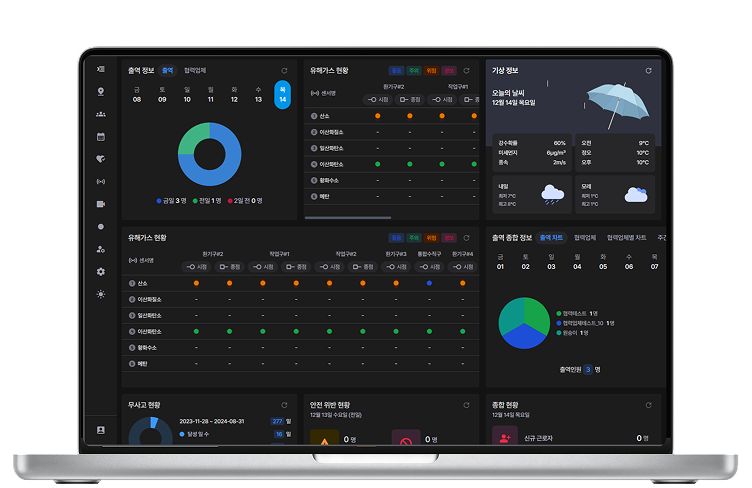This screenshot has height=488, width=752.
Task: Select the 출역 차트 tab
Action: coord(551,237)
